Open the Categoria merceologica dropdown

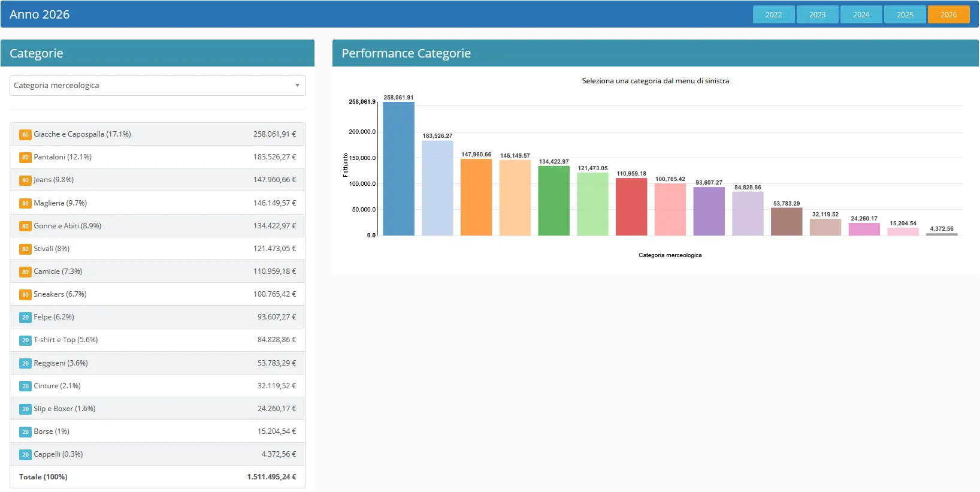point(158,86)
